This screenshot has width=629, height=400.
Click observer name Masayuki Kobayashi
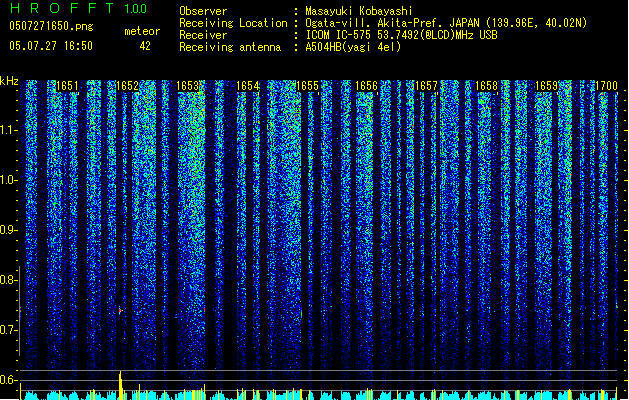coord(359,11)
